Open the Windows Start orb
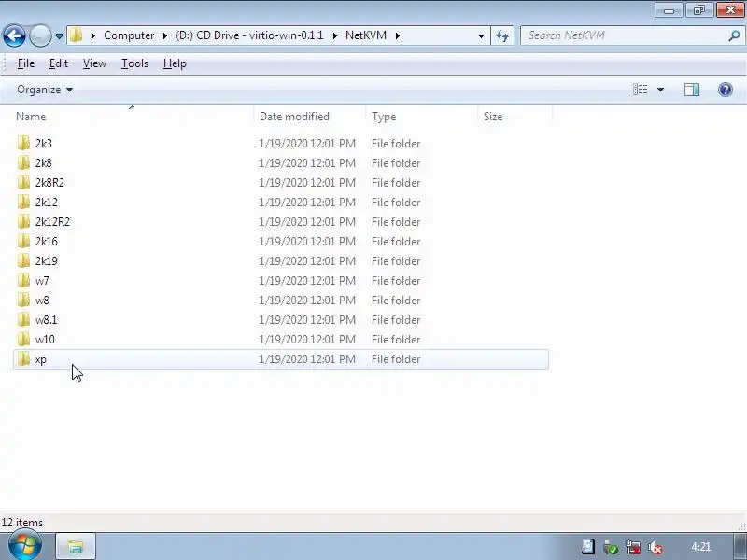Viewport: 747px width, 560px height. [x=25, y=546]
